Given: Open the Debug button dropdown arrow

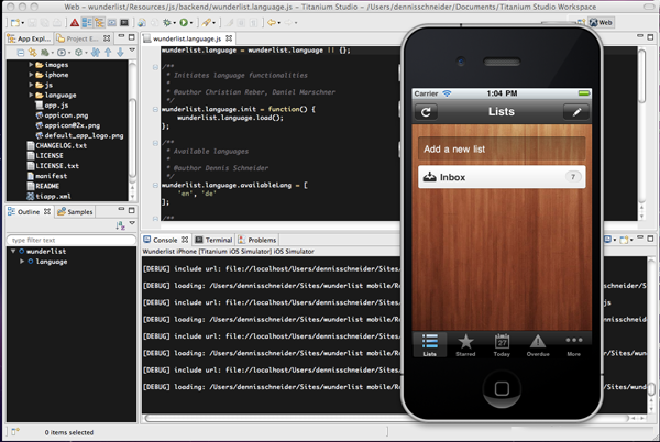Looking at the screenshot, I should 174,23.
